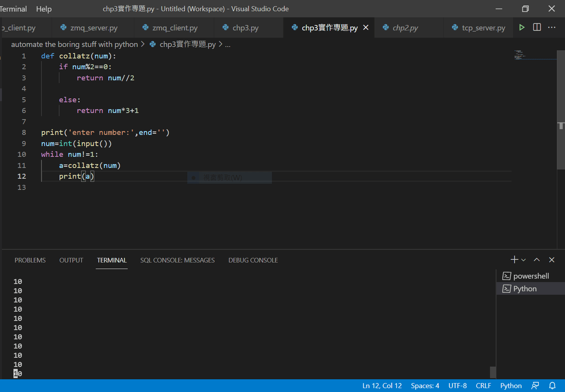Split the editor view
Viewport: 565px width, 392px height.
tap(537, 27)
